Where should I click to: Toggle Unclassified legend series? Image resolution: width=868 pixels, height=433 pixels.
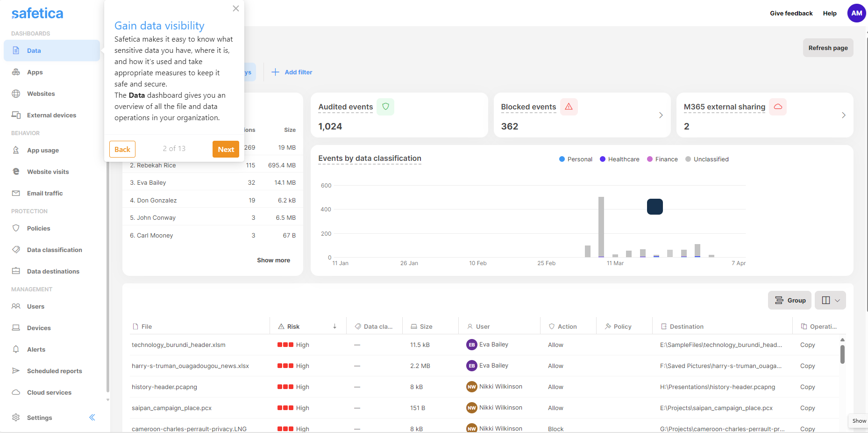(x=707, y=159)
